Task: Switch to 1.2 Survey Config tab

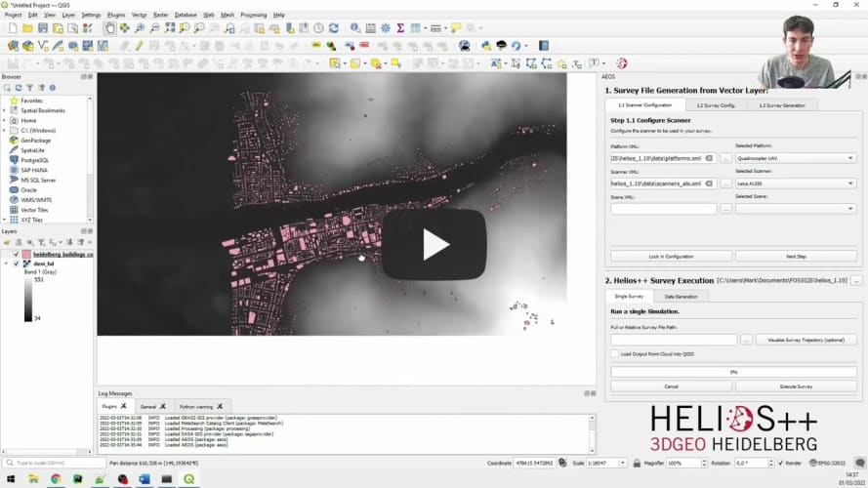Action: point(716,105)
